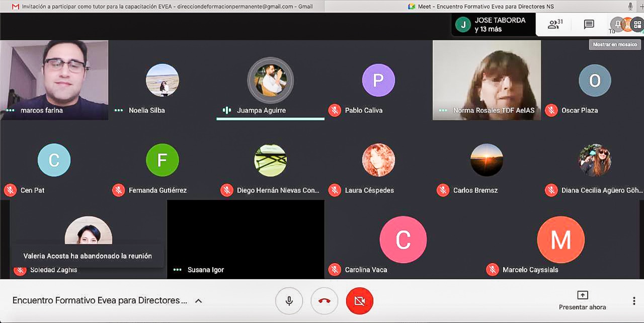Click Laura Céspedes's profile photo
Screen dimensions: 644x323
coord(378,160)
